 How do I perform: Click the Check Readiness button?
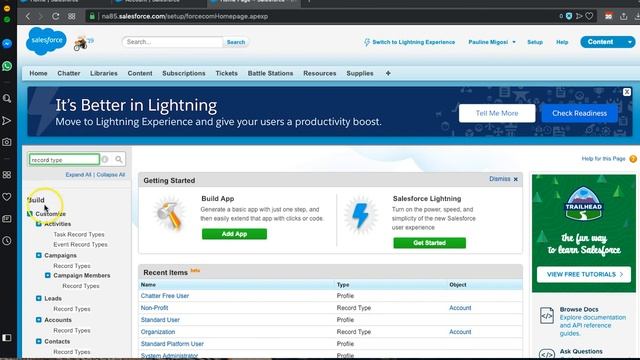579,113
